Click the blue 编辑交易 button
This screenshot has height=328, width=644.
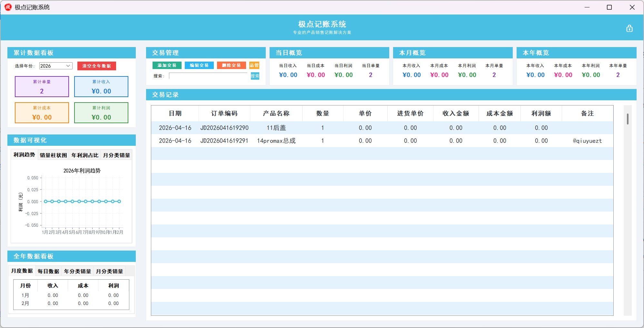tap(199, 65)
